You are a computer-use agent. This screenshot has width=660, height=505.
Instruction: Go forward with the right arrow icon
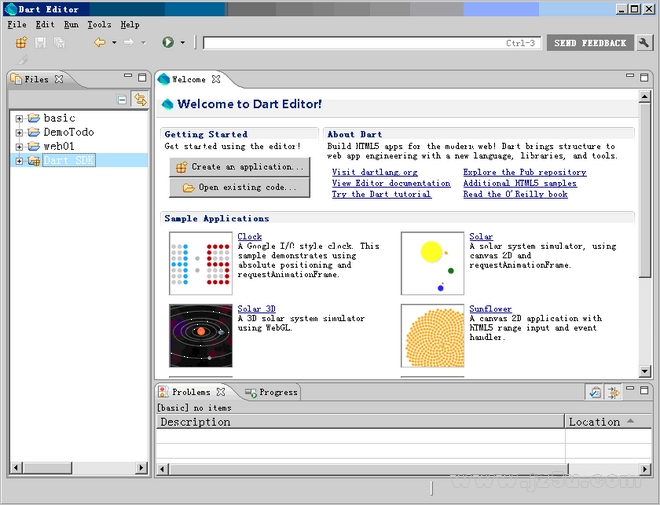click(128, 42)
